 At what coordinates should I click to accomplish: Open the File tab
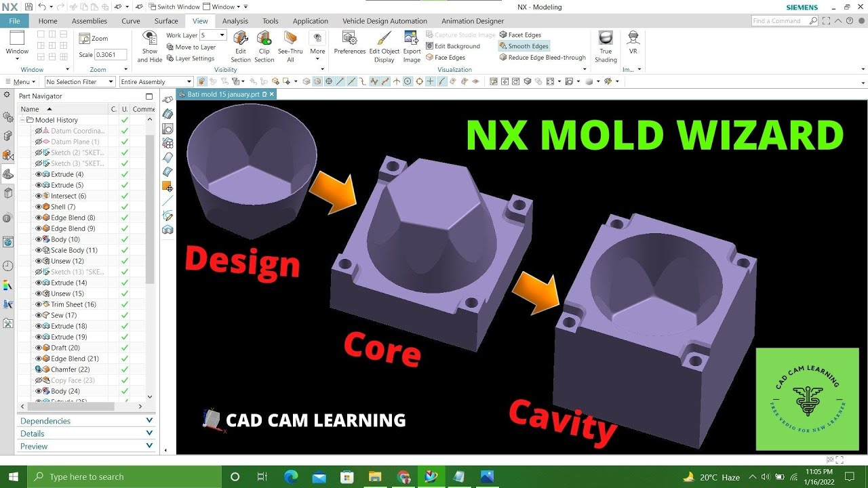point(15,21)
